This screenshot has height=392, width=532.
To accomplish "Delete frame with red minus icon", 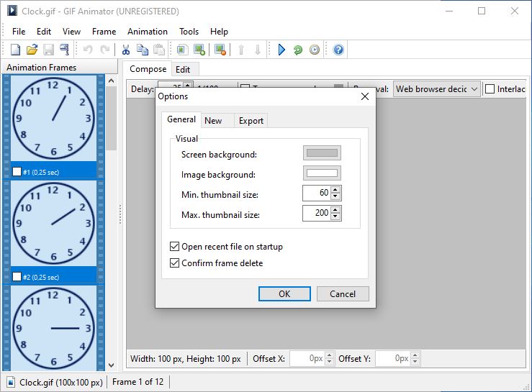I will click(x=220, y=50).
